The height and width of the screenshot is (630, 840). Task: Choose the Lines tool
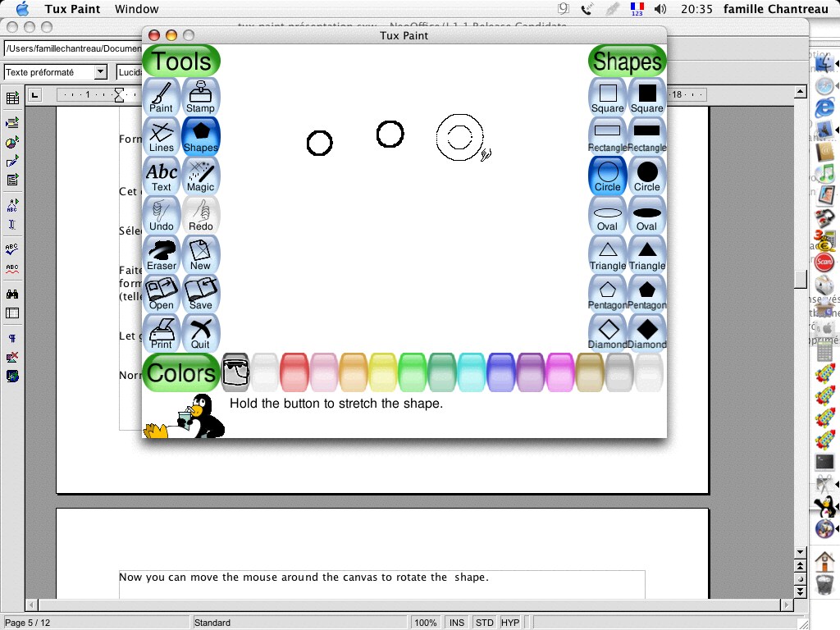pos(162,136)
